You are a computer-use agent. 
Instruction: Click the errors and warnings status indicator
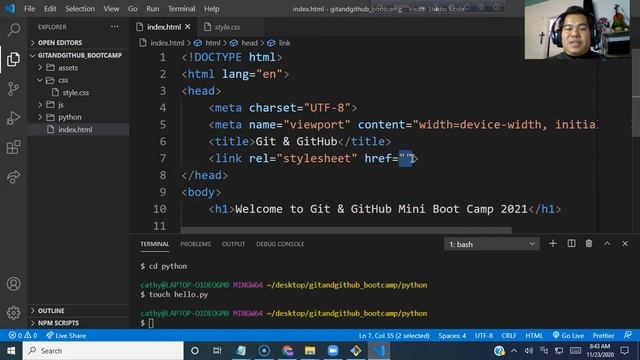pyautogui.click(x=23, y=336)
